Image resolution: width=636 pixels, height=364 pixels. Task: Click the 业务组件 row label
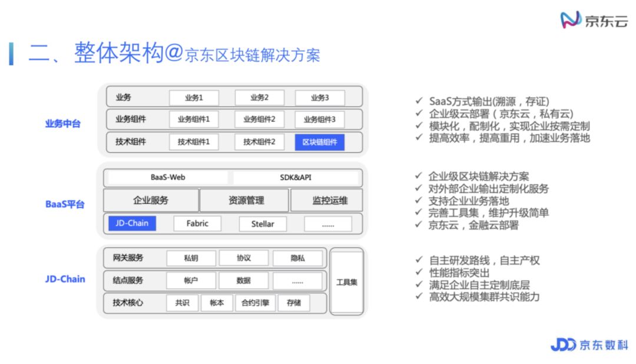click(131, 119)
